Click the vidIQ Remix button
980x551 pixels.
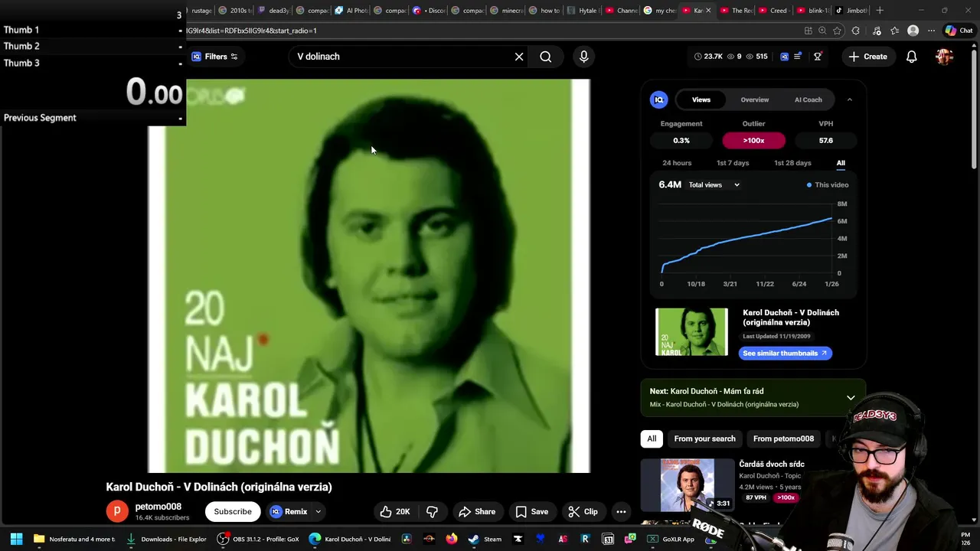click(289, 512)
